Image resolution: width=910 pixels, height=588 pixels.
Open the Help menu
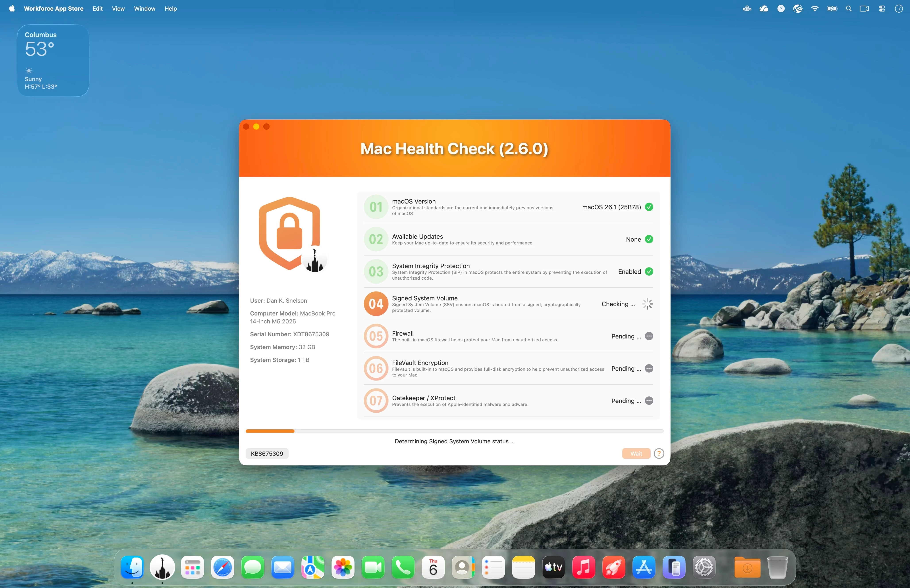click(170, 8)
